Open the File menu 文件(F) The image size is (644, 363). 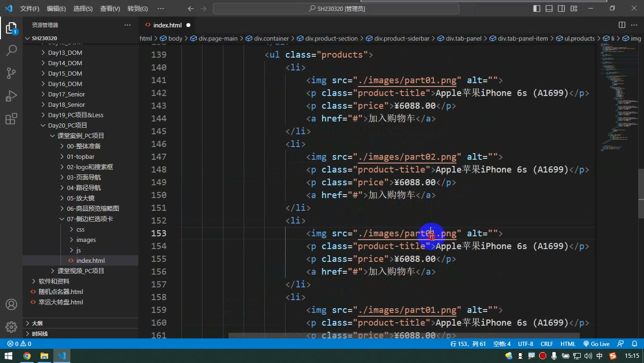30,9
